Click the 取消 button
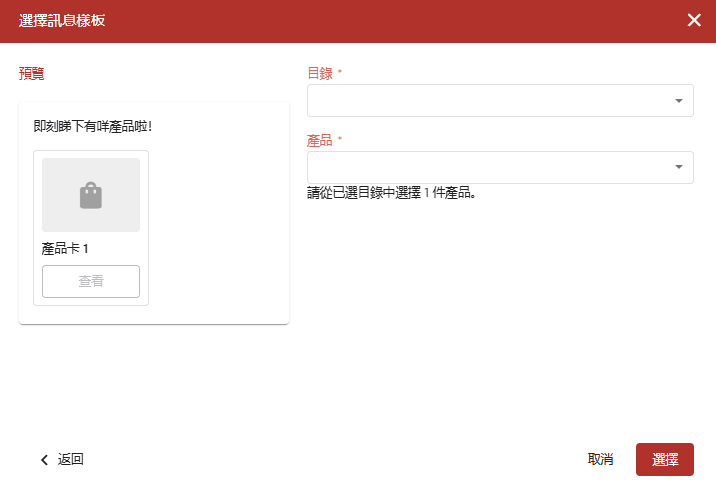 (600, 459)
